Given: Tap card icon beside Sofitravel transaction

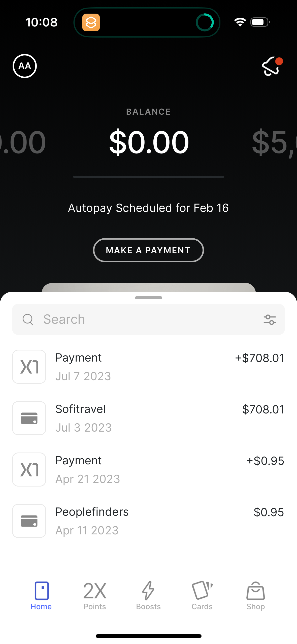Looking at the screenshot, I should point(29,418).
